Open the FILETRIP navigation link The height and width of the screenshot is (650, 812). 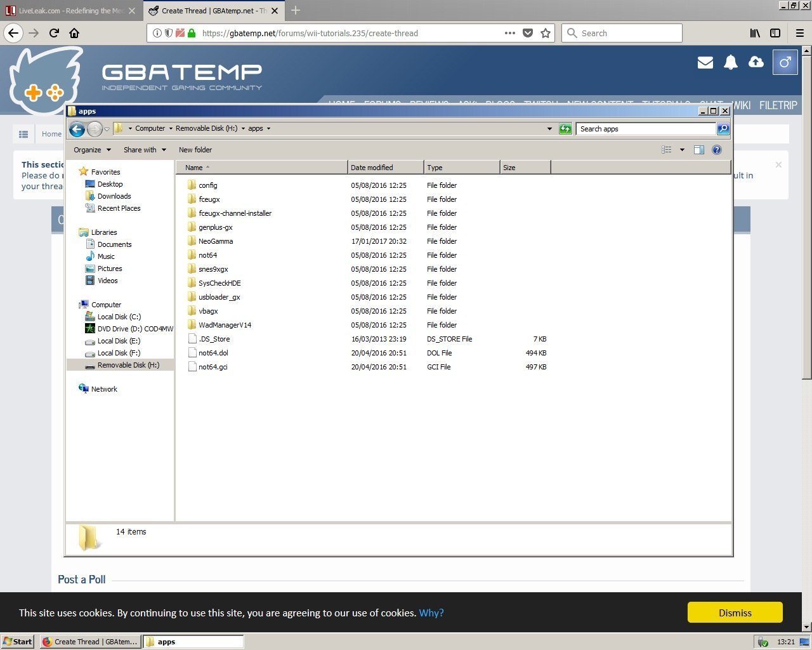pos(778,105)
